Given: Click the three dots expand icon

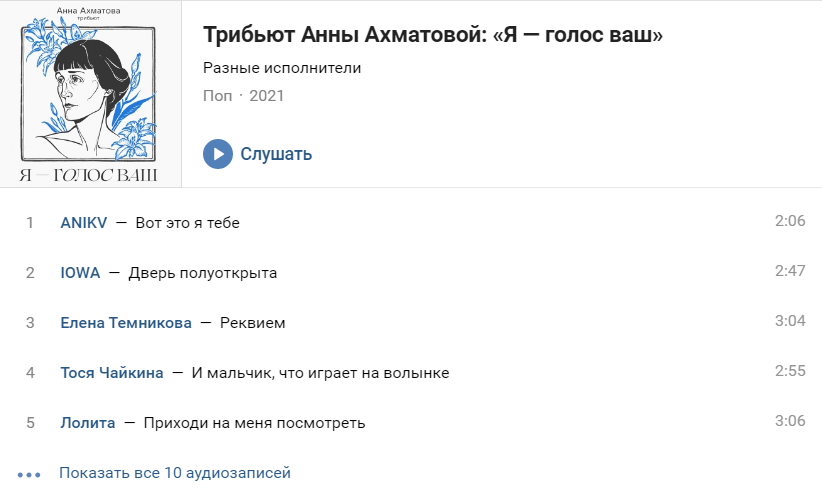Looking at the screenshot, I should click(x=29, y=475).
